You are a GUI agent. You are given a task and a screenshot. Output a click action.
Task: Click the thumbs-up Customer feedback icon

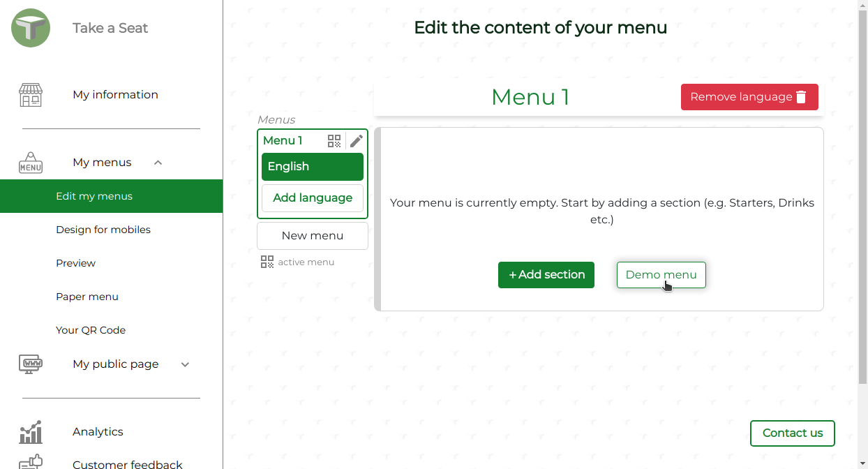point(31,461)
